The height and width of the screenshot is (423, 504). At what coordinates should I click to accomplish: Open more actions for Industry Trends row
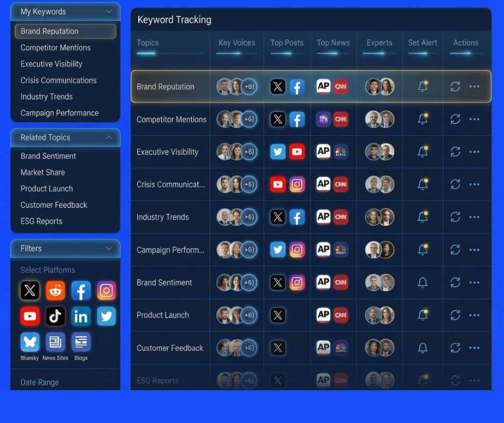474,217
